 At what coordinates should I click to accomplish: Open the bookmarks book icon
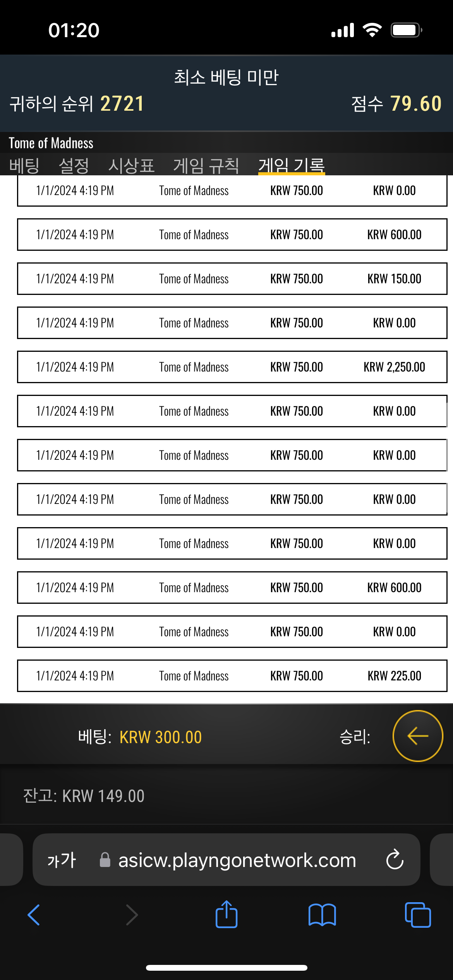coord(322,915)
